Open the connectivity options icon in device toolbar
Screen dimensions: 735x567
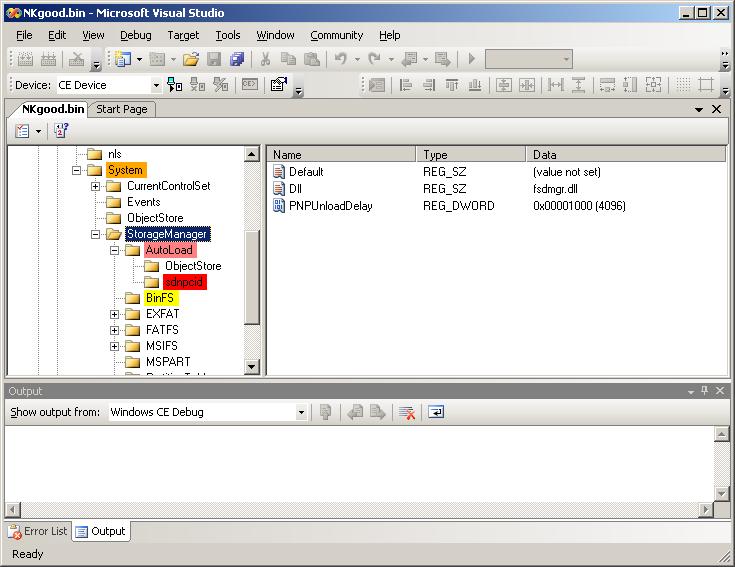(279, 85)
